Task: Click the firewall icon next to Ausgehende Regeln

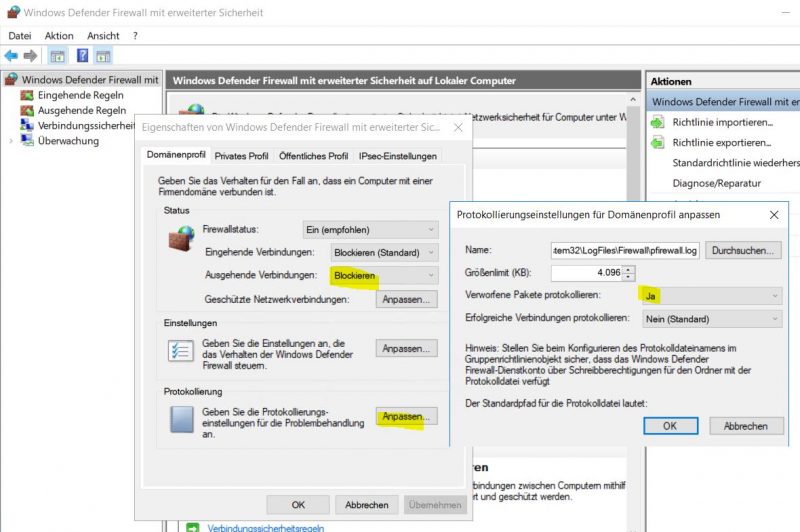Action: click(x=27, y=111)
